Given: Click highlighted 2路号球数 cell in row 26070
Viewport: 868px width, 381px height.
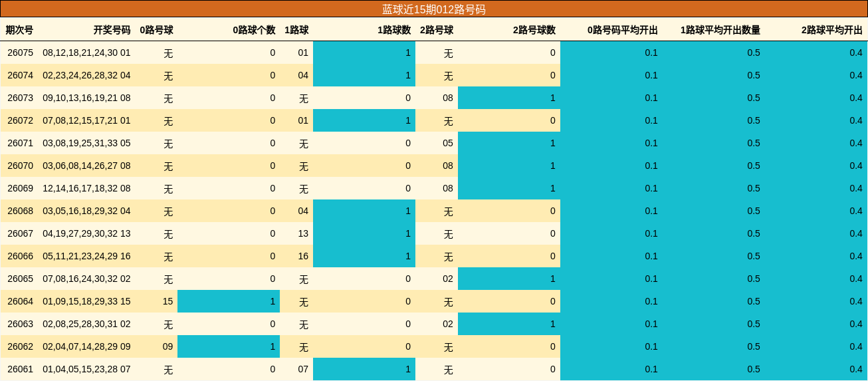Looking at the screenshot, I should click(x=509, y=166).
